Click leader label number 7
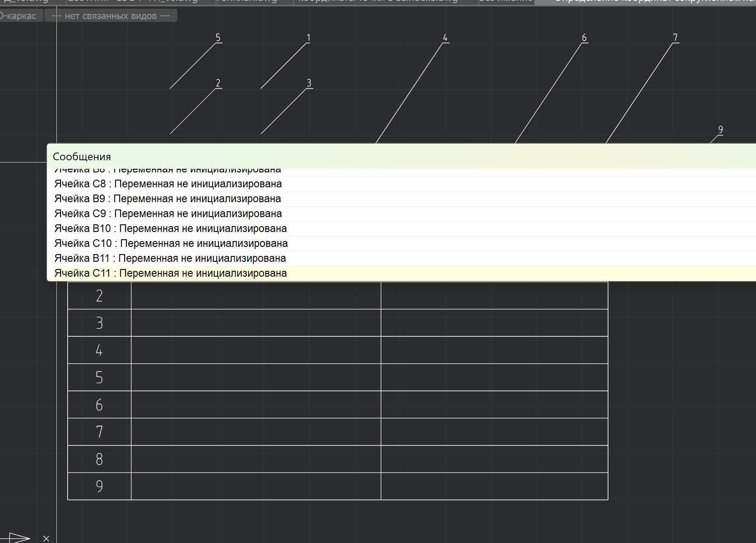The width and height of the screenshot is (756, 543). coord(675,38)
